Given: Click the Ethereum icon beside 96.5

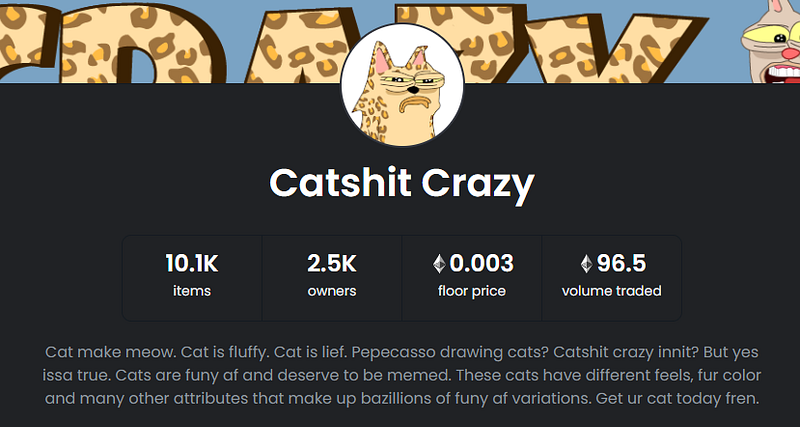Looking at the screenshot, I should tap(585, 264).
